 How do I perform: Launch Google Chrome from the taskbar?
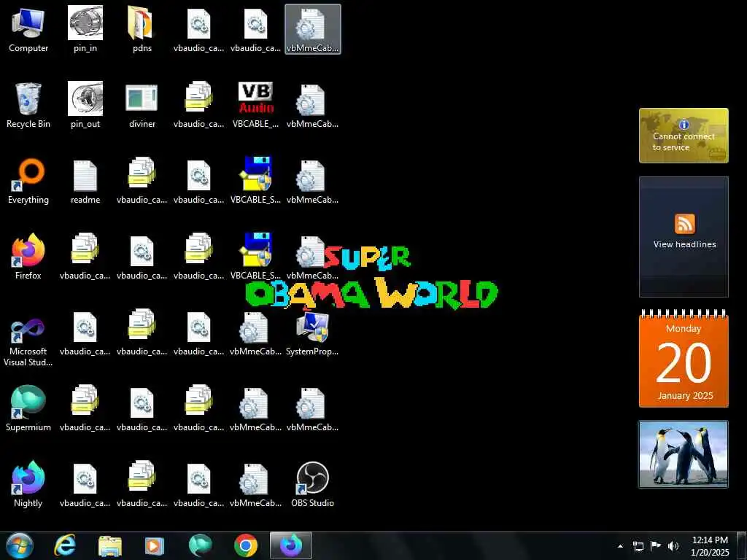click(x=246, y=545)
